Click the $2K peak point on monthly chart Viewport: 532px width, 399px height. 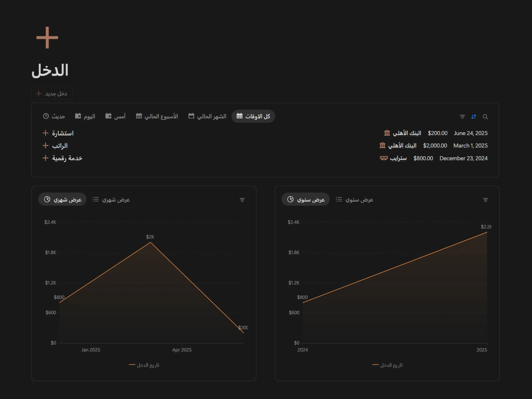point(151,242)
